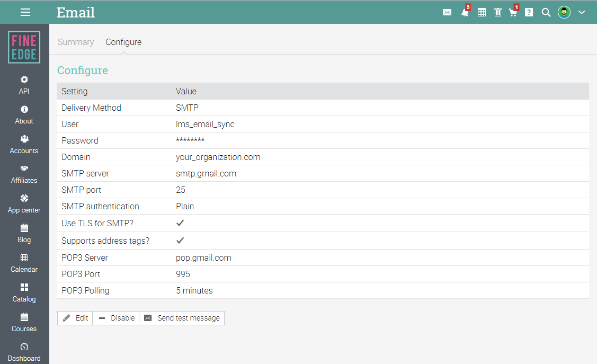The width and height of the screenshot is (597, 364).
Task: Select the Plain authentication value
Action: click(x=185, y=206)
